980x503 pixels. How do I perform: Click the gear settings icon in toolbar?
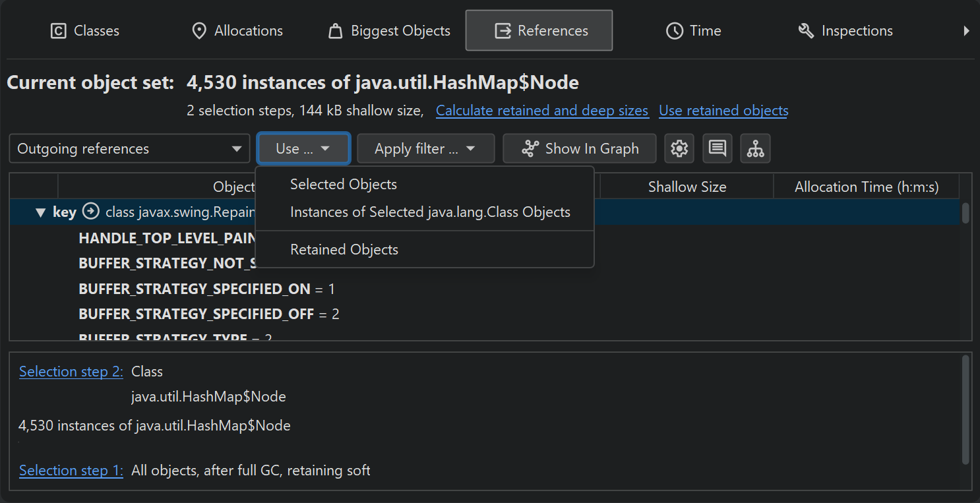click(679, 149)
